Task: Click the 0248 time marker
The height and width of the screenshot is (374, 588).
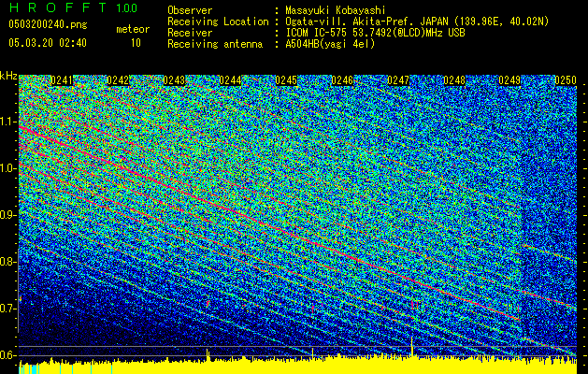Action: 454,80
